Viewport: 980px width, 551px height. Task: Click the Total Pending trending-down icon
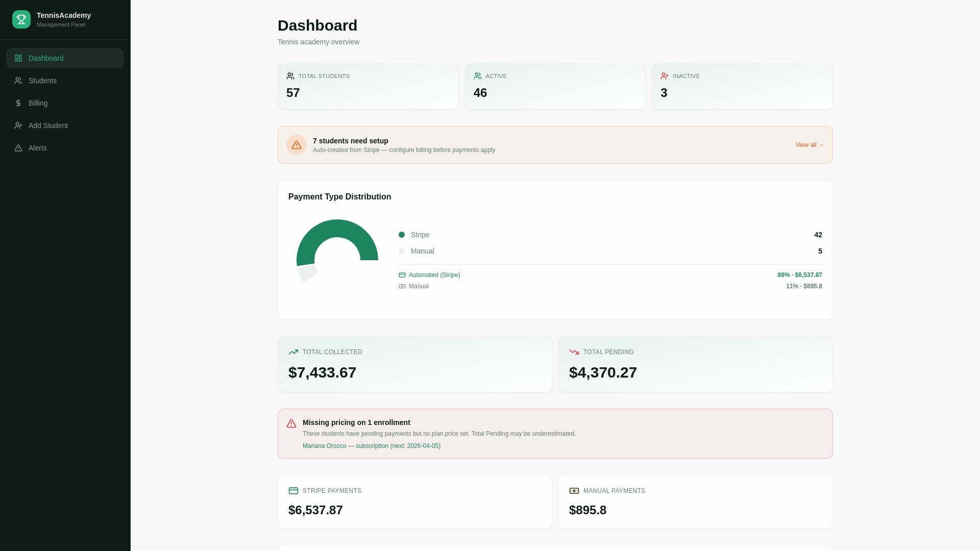point(574,352)
